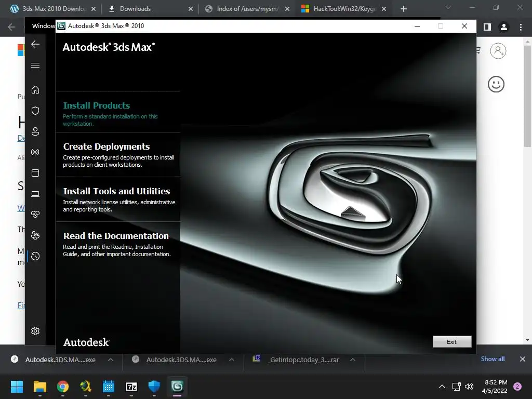This screenshot has width=532, height=399.
Task: Open Account protection person icon
Action: click(35, 131)
